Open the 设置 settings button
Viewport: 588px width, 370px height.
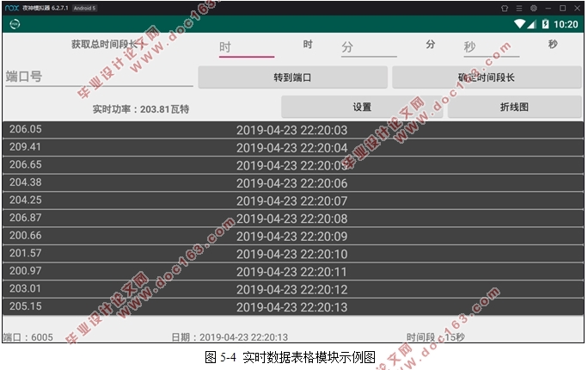coord(362,107)
